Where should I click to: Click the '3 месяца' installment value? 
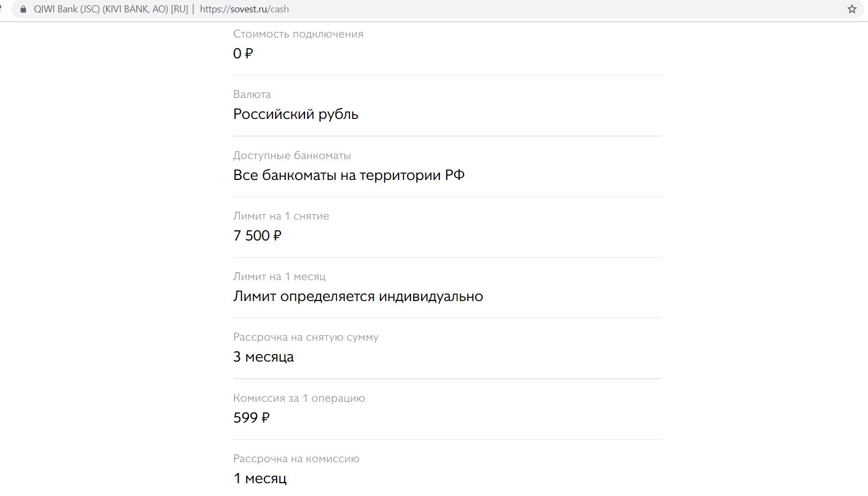click(263, 357)
